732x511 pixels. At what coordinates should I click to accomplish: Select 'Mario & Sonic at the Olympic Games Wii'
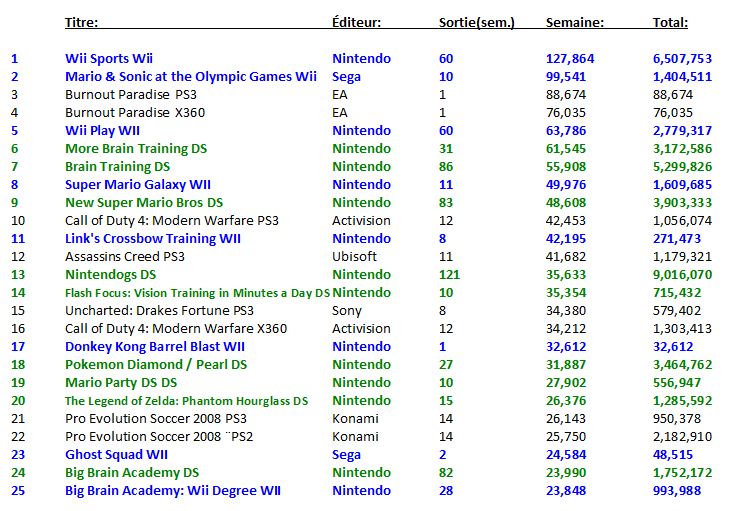[190, 77]
